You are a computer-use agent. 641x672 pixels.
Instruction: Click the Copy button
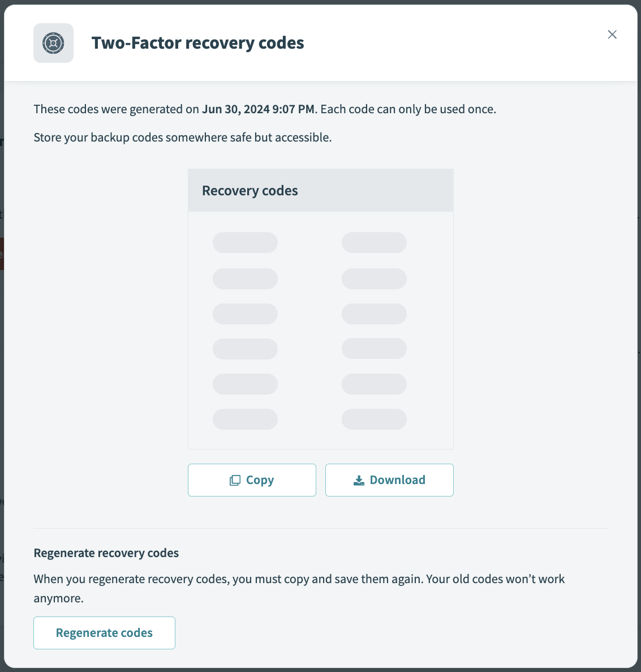click(x=252, y=480)
